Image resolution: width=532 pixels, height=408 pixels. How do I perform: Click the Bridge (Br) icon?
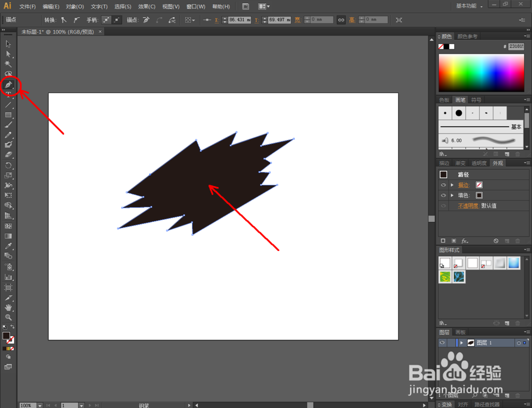246,6
